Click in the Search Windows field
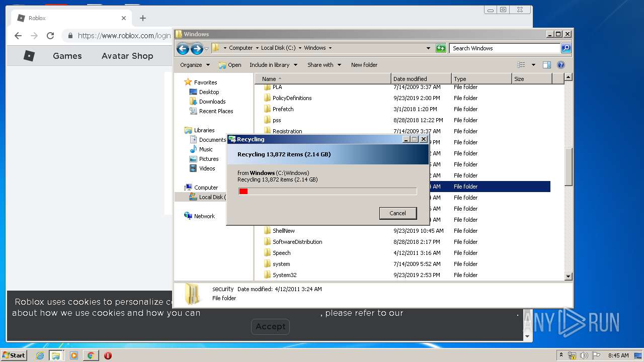The image size is (644, 362). click(x=505, y=48)
